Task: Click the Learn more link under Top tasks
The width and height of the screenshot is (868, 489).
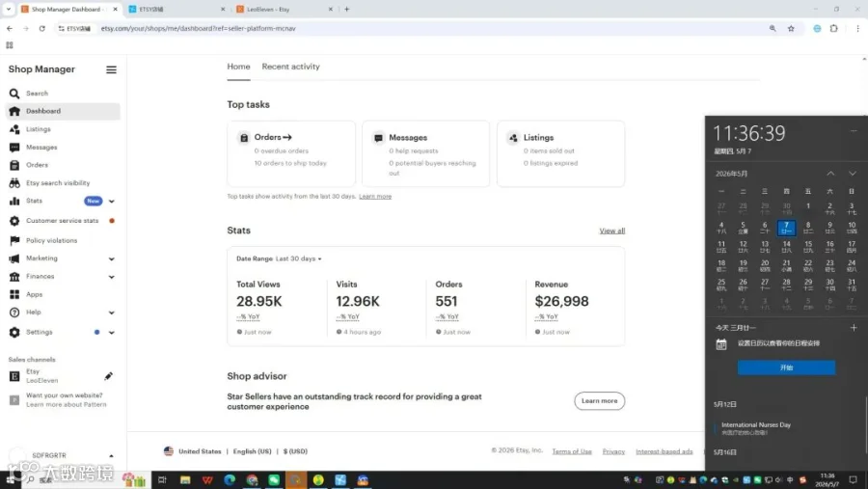Action: pyautogui.click(x=375, y=197)
